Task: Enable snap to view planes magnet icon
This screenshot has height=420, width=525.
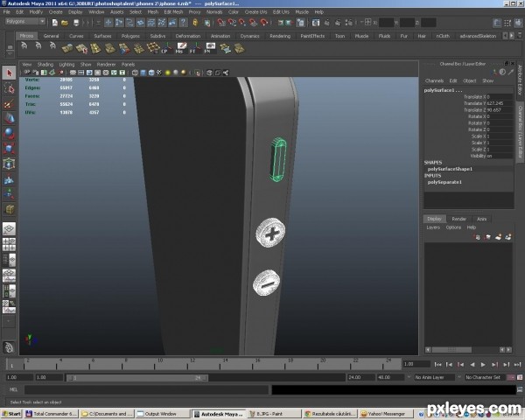Action: [x=254, y=23]
